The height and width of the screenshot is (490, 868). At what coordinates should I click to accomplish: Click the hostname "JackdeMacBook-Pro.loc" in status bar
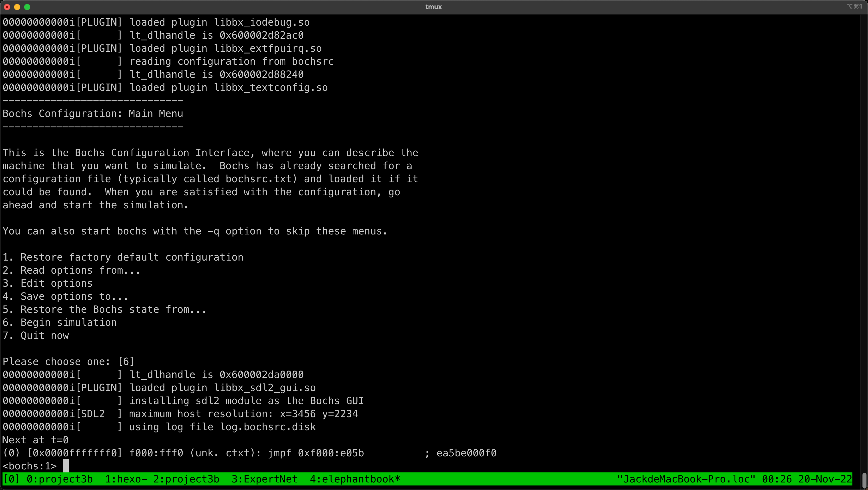tap(686, 479)
